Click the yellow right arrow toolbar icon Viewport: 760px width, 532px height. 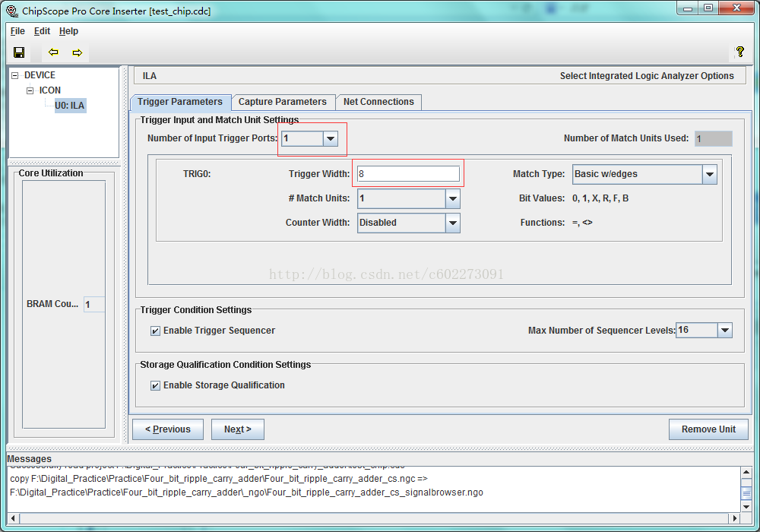pyautogui.click(x=78, y=52)
